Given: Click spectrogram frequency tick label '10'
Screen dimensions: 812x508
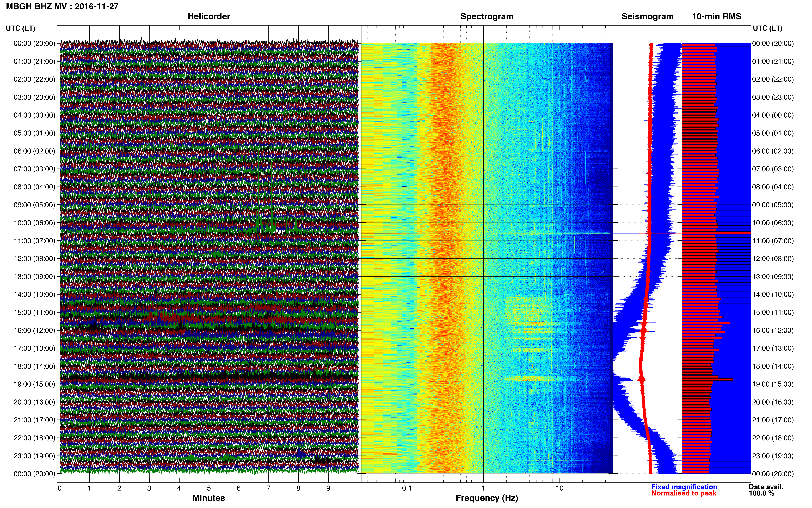Looking at the screenshot, I should (559, 488).
